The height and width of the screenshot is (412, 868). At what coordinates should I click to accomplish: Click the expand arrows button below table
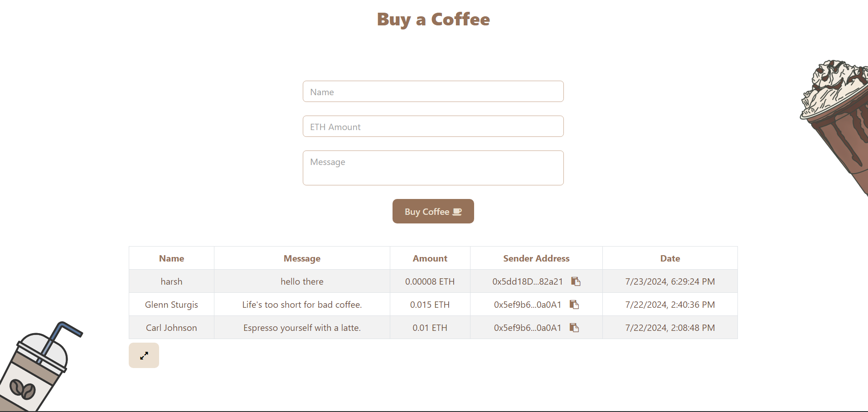pyautogui.click(x=144, y=355)
